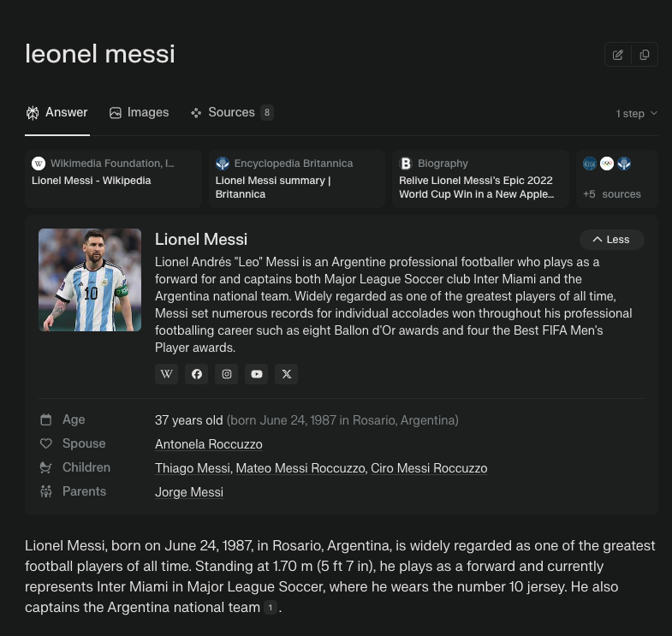Open the Ciro Messi Roccuzzo link
The width and height of the screenshot is (672, 636).
[429, 468]
